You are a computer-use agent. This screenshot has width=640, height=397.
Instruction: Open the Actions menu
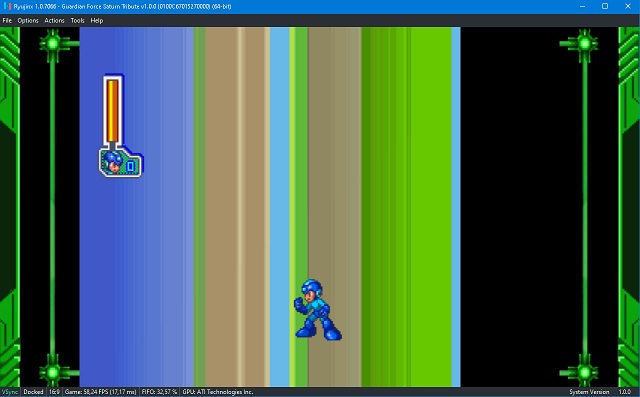click(54, 20)
